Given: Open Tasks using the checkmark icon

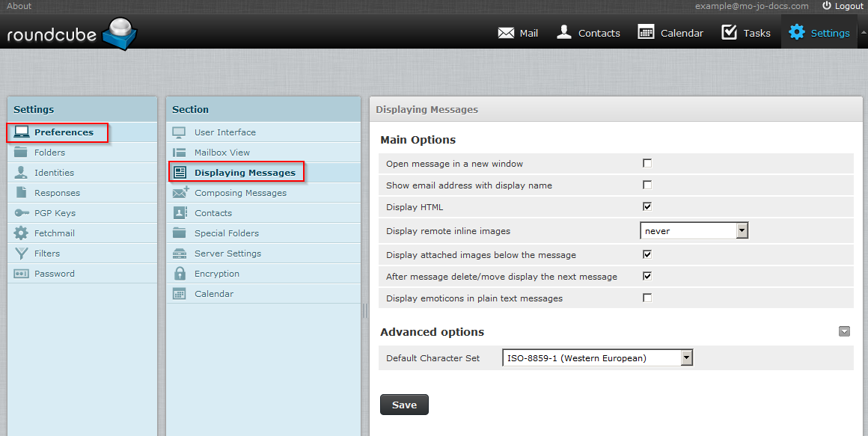Looking at the screenshot, I should click(729, 32).
